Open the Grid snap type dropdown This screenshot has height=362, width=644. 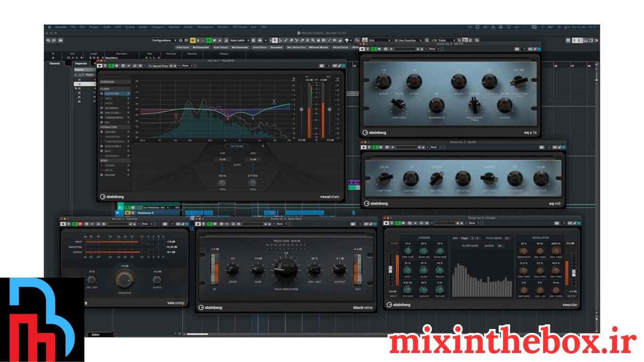coord(380,40)
